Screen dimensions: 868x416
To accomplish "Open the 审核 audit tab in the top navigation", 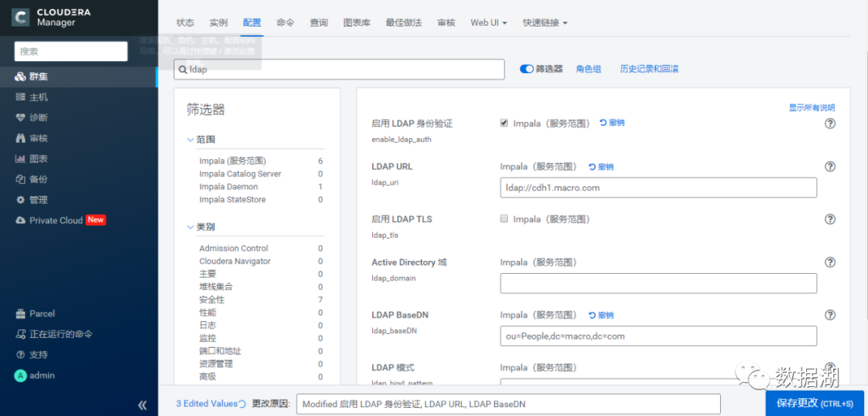I will tap(446, 22).
